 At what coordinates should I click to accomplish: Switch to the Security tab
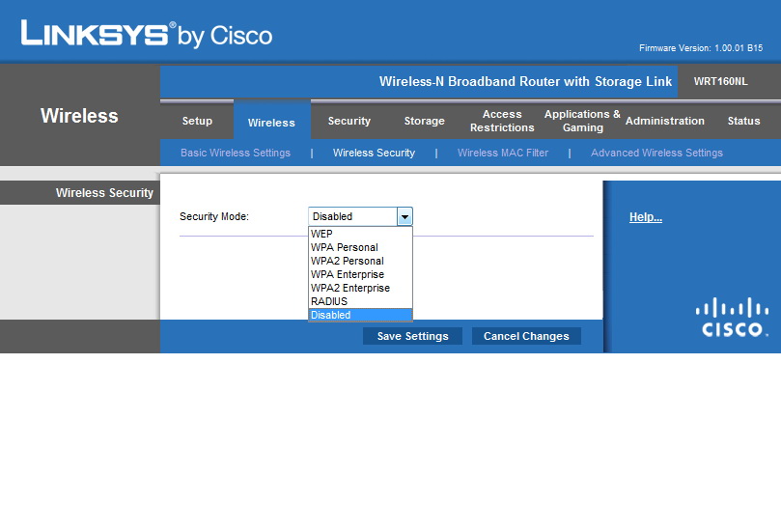(349, 122)
